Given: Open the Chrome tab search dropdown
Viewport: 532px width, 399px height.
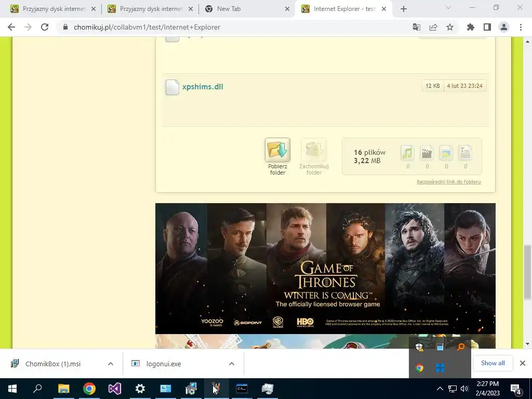Looking at the screenshot, I should point(448,7).
